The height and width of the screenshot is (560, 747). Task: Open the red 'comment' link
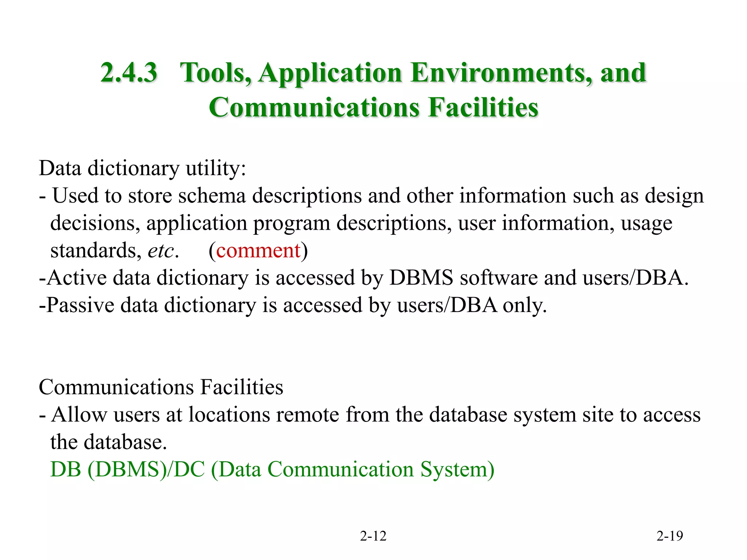258,251
